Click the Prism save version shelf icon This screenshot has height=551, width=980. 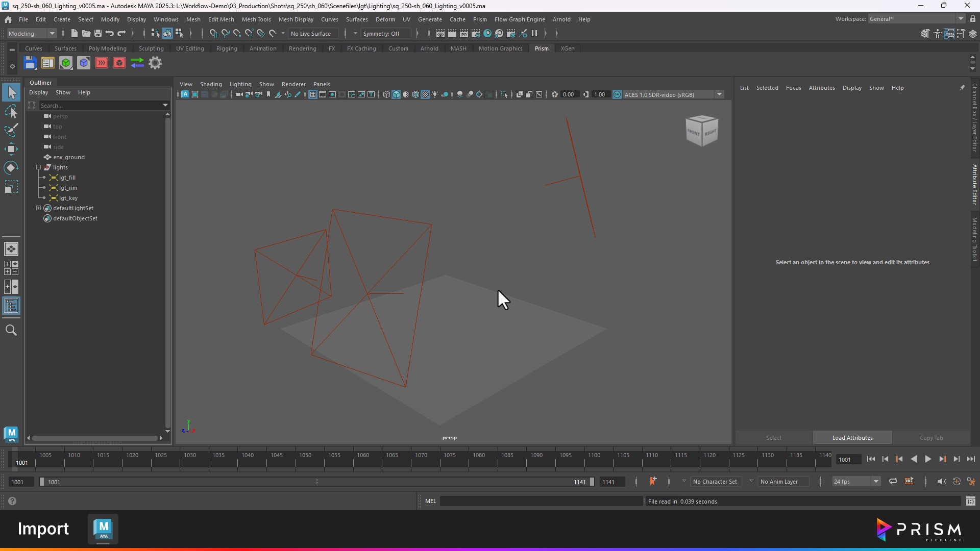(30, 63)
